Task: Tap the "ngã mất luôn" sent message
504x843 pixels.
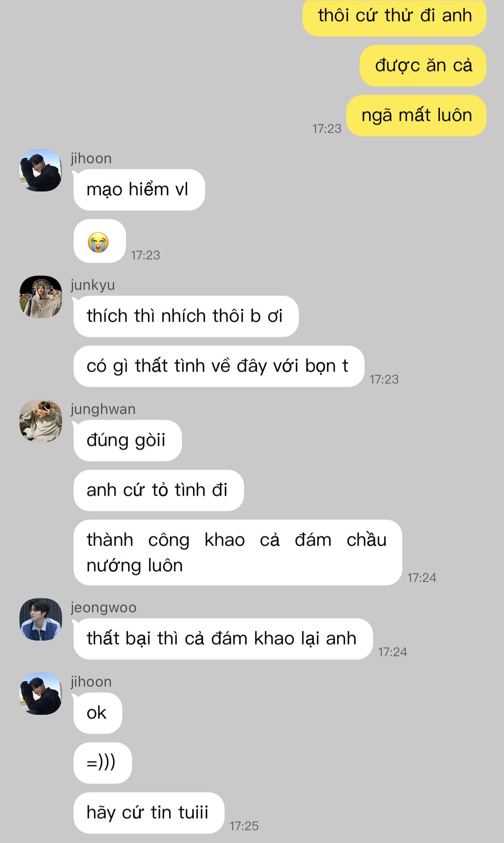Action: 417,115
